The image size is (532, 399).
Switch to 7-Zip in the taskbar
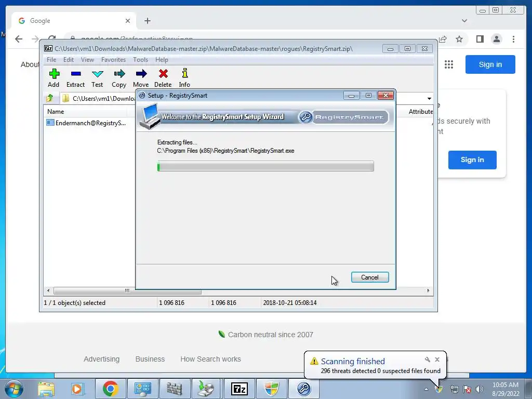pyautogui.click(x=239, y=389)
